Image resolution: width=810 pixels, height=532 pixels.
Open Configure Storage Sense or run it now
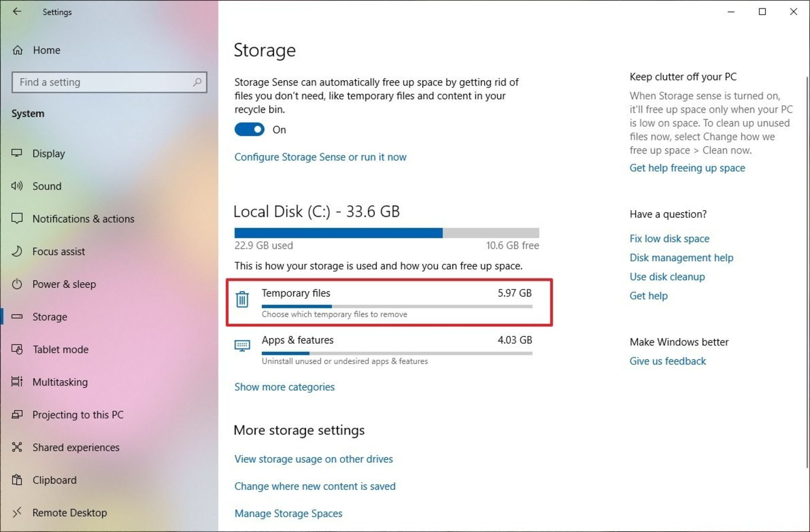pos(320,157)
